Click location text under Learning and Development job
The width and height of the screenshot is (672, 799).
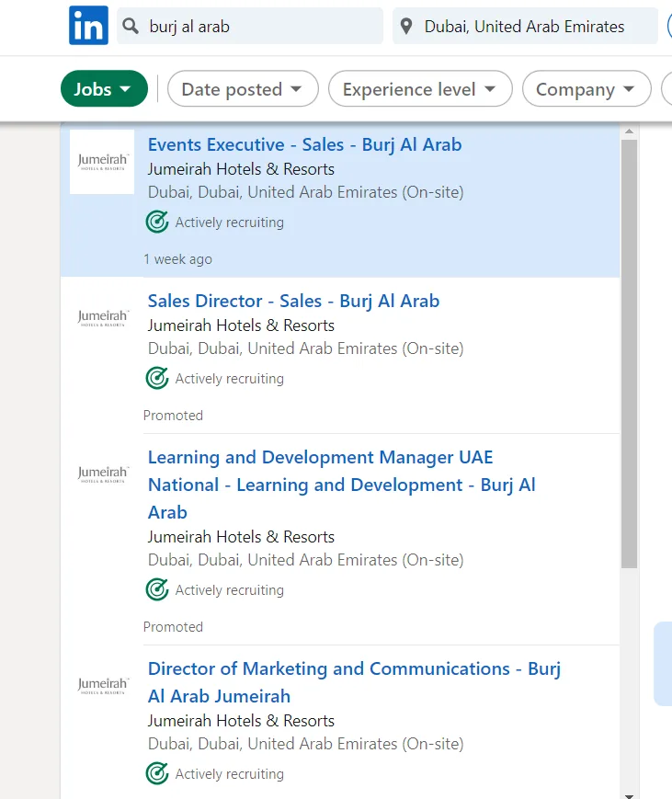pos(306,560)
